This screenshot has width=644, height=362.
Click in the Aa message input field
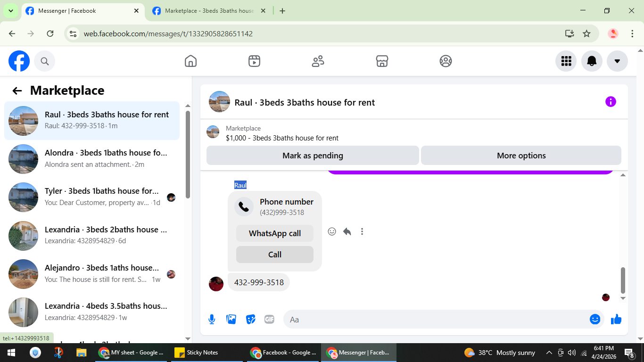click(436, 320)
